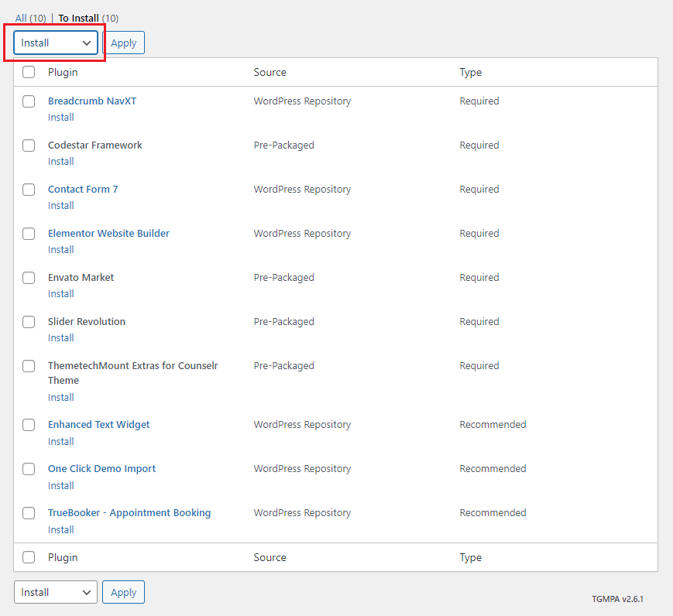Check the Elementor Website Builder checkbox
This screenshot has width=673, height=616.
29,234
